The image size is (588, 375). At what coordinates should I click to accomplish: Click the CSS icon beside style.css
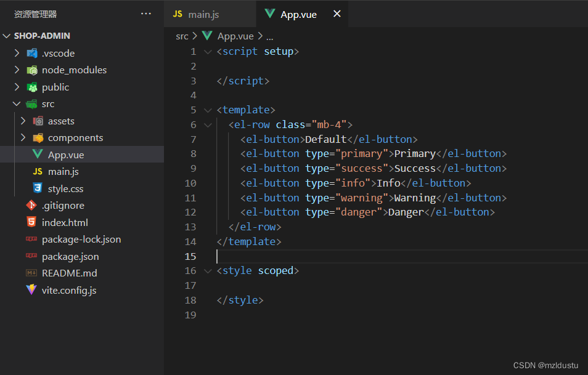tap(38, 188)
